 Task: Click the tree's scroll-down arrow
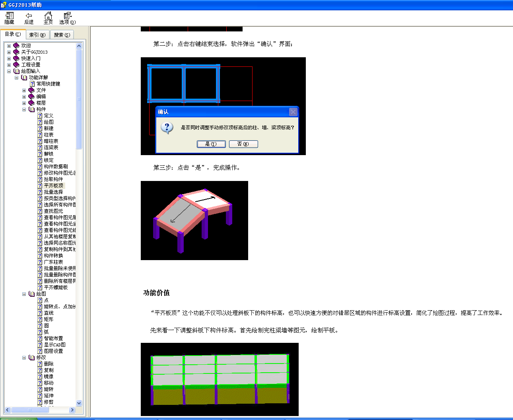click(x=79, y=403)
